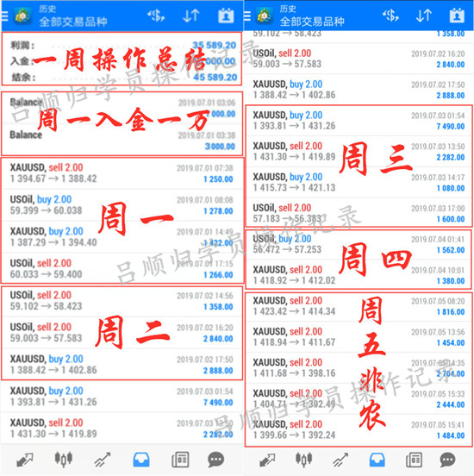The height and width of the screenshot is (476, 474).
Task: Select History inbox tab in left bottom bar
Action: pos(141,460)
